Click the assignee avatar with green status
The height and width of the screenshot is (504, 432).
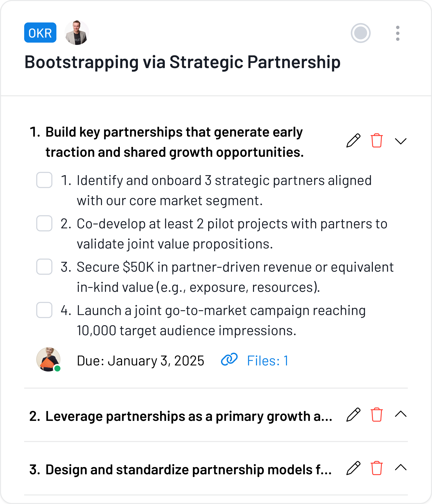click(x=48, y=359)
